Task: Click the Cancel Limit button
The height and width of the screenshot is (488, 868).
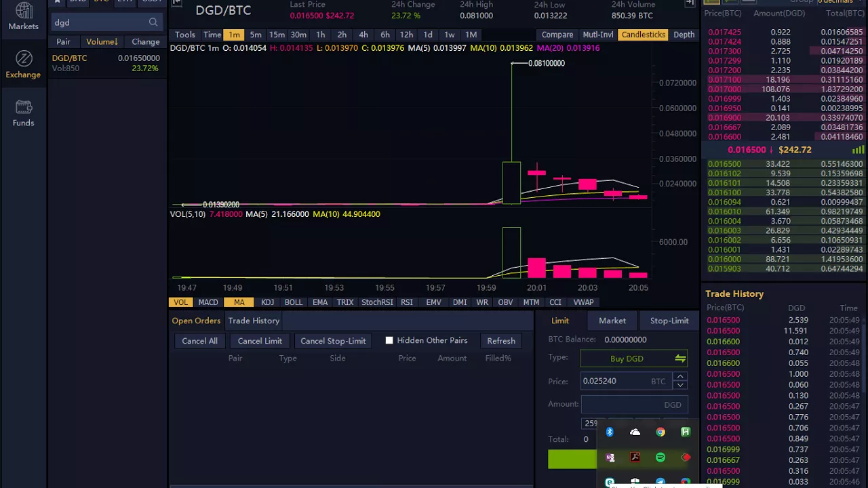Action: (260, 341)
